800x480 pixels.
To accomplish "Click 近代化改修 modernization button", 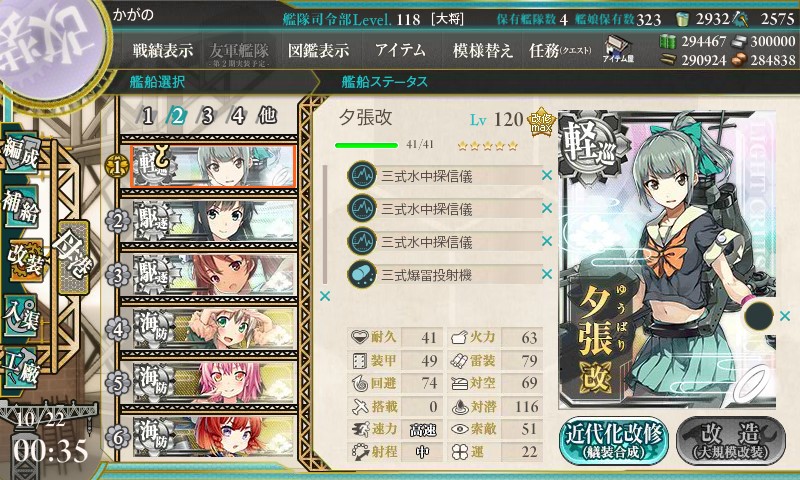I will point(614,441).
